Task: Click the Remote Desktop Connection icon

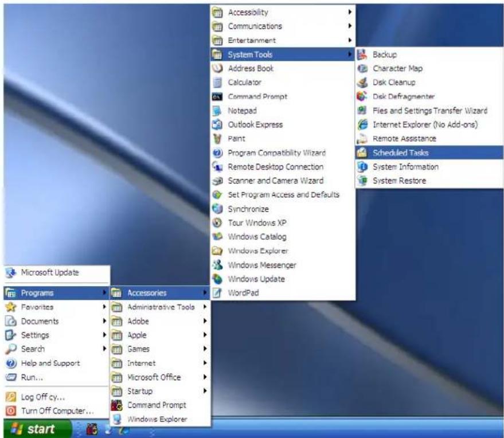Action: coord(218,167)
